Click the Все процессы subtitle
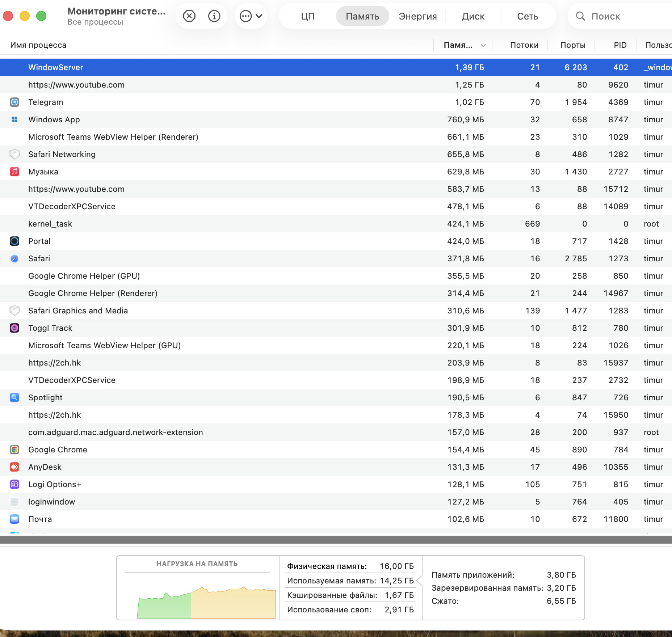The image size is (672, 637). point(95,22)
